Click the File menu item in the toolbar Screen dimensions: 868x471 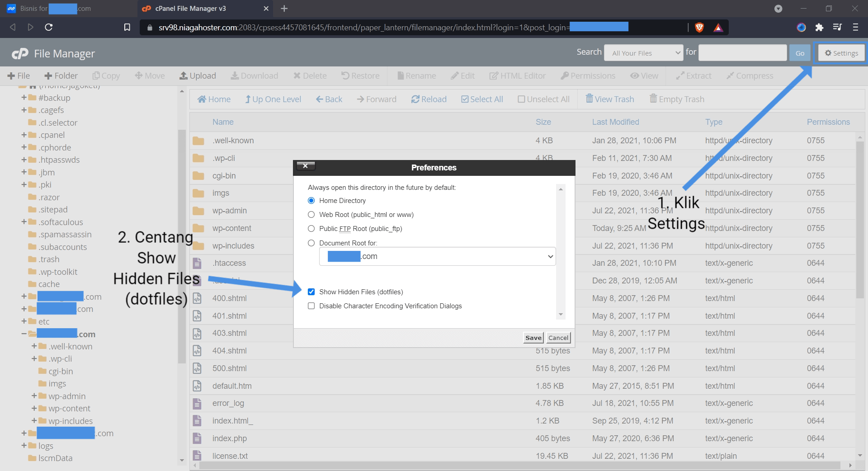[19, 75]
